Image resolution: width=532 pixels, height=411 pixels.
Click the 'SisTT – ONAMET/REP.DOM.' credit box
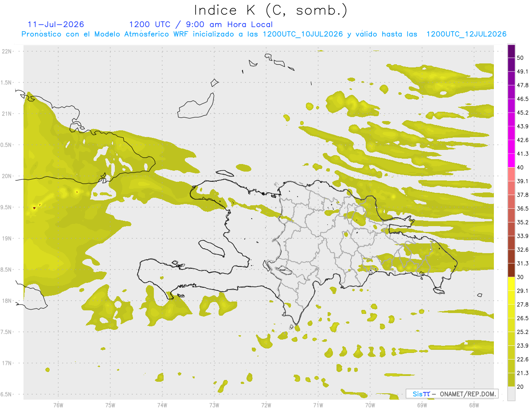click(452, 394)
